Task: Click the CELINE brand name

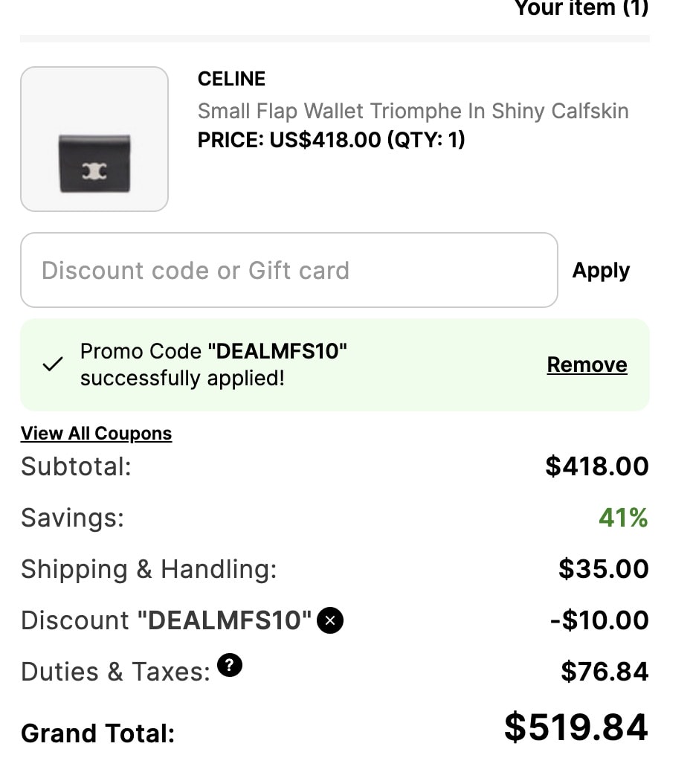Action: (231, 79)
